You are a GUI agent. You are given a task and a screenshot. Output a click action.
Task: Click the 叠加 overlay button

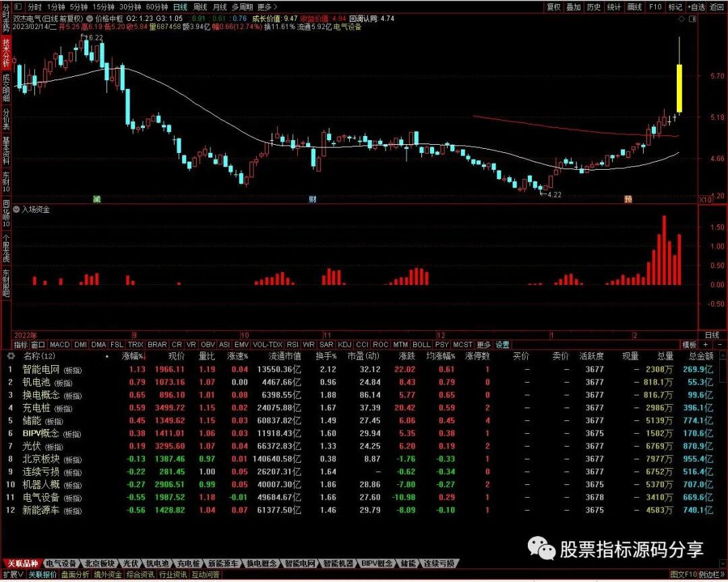tap(574, 7)
